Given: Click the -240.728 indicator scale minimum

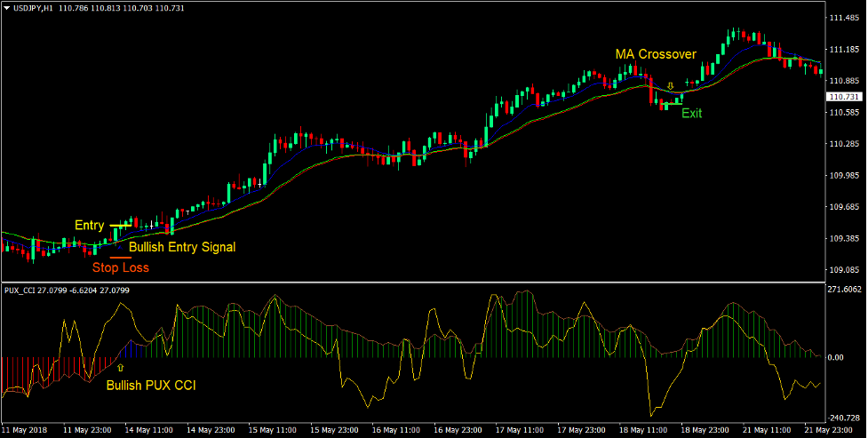Looking at the screenshot, I should point(845,418).
